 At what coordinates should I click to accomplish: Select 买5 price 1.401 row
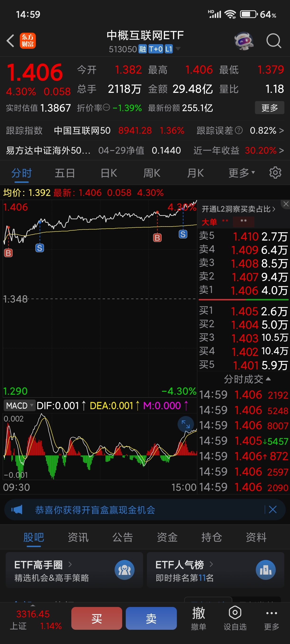[x=243, y=365]
